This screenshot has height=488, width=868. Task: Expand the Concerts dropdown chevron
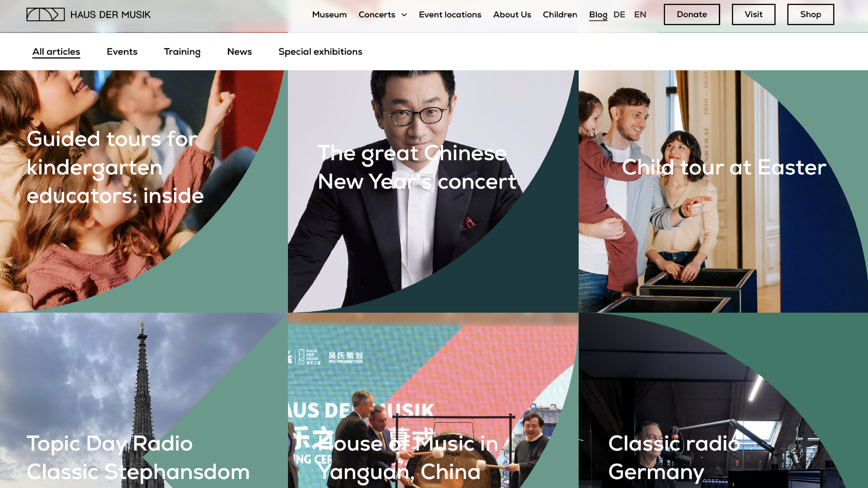tap(404, 15)
